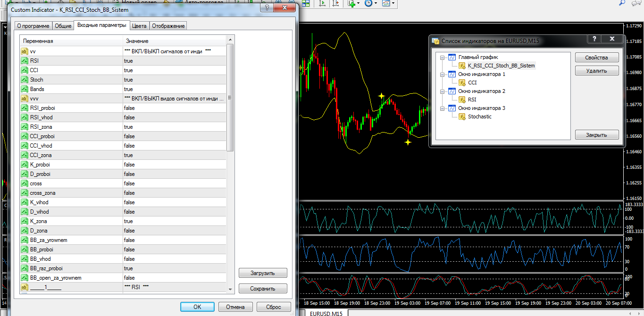Click the magnifier search icon
The width and height of the screenshot is (644, 316).
(x=622, y=3)
